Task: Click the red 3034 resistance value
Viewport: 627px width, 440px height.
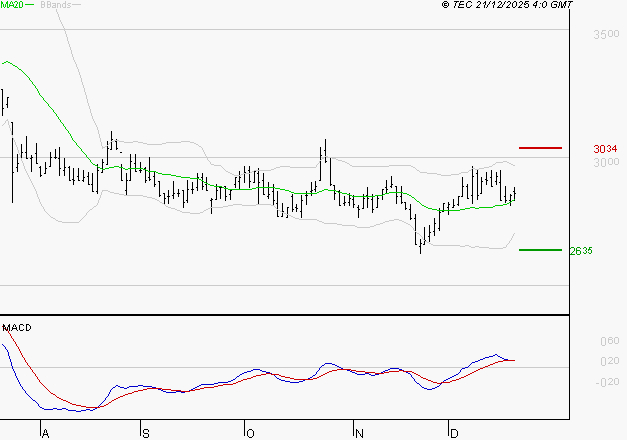Action: pos(605,149)
